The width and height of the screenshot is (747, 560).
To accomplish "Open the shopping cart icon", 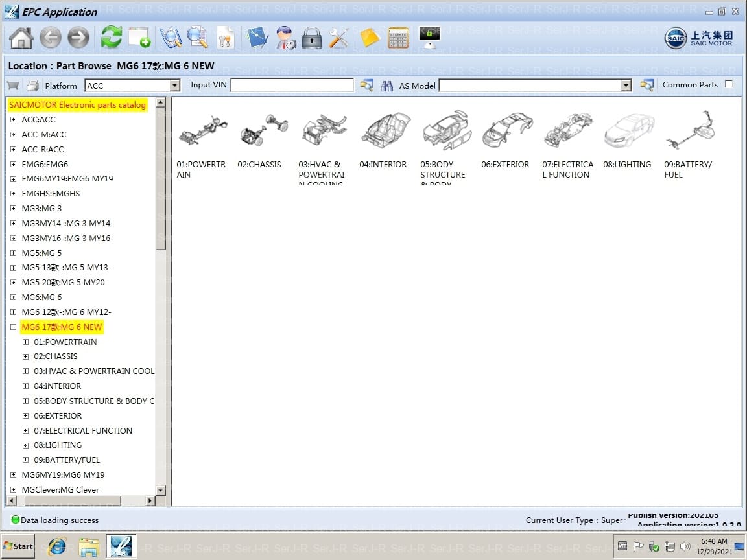I will click(x=13, y=86).
